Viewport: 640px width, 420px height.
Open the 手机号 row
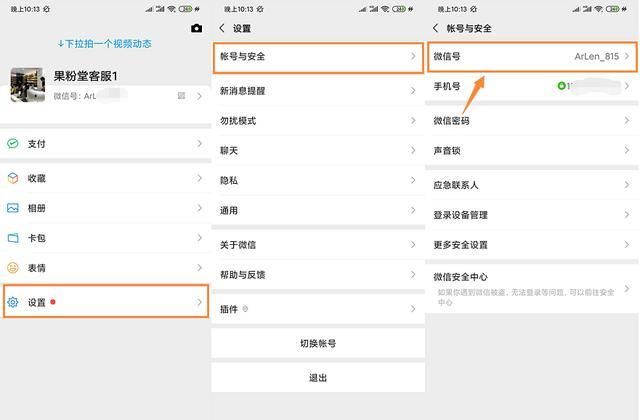coord(532,86)
